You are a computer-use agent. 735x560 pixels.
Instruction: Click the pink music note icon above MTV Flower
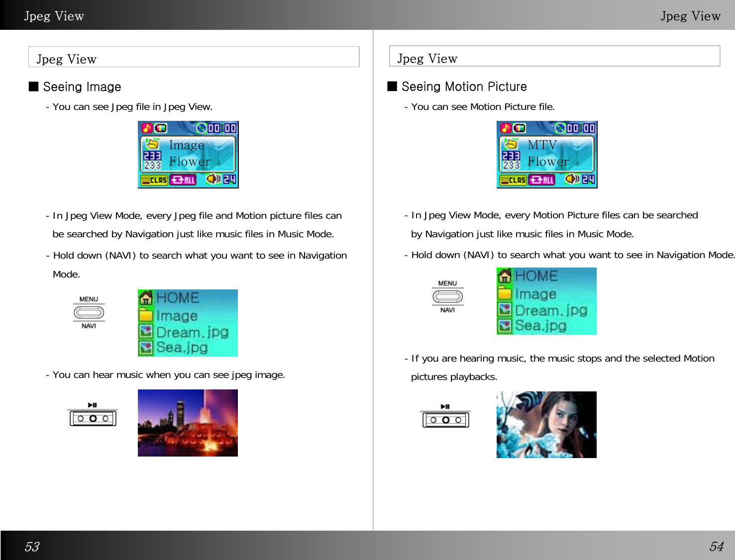pos(506,128)
